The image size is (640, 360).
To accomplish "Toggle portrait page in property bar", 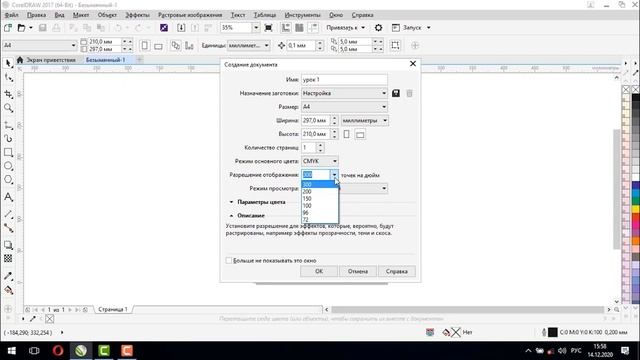I will tap(144, 45).
